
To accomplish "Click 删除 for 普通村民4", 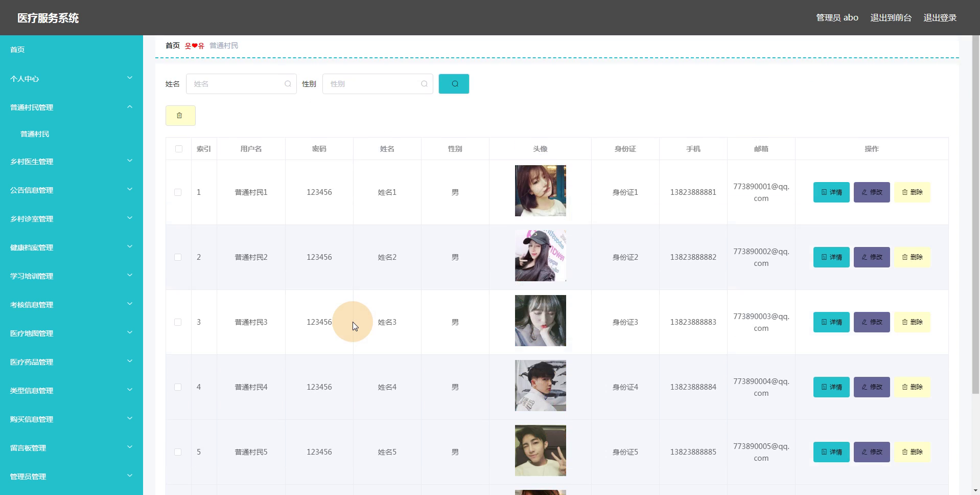I will (912, 387).
